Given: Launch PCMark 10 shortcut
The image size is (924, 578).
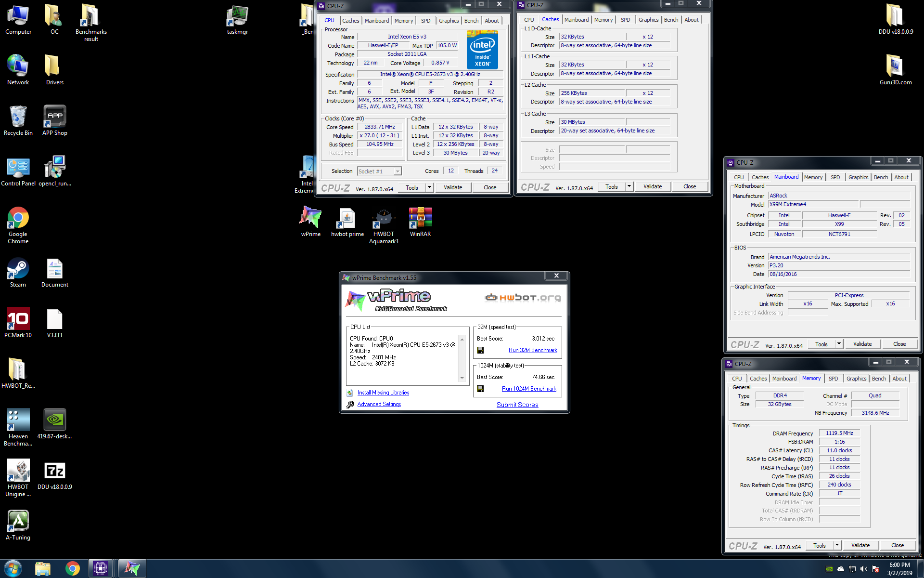Looking at the screenshot, I should coord(18,323).
